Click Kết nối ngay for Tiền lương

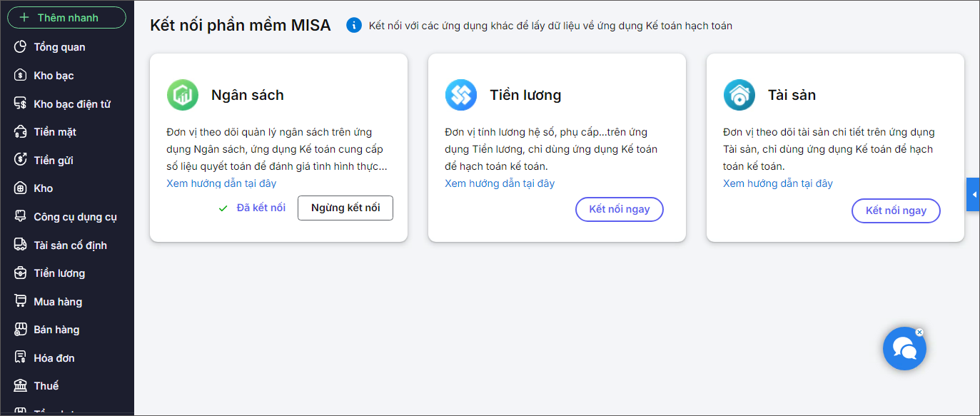pos(620,210)
